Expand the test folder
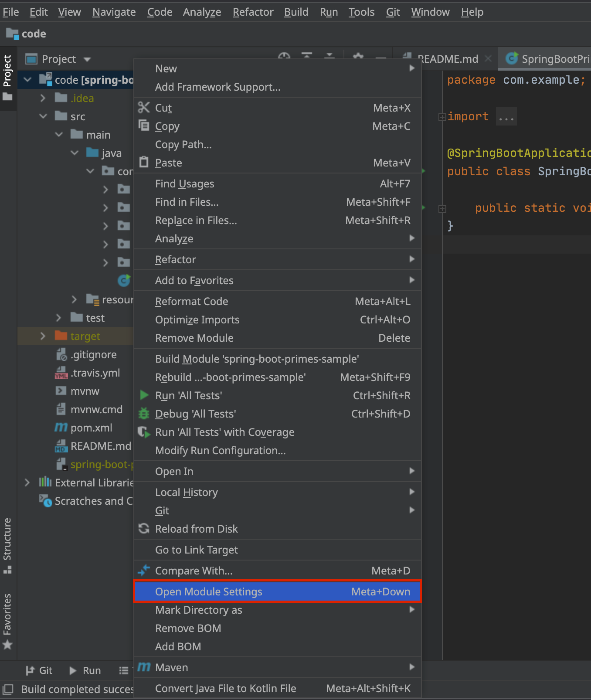This screenshot has height=700, width=591. pyautogui.click(x=58, y=318)
